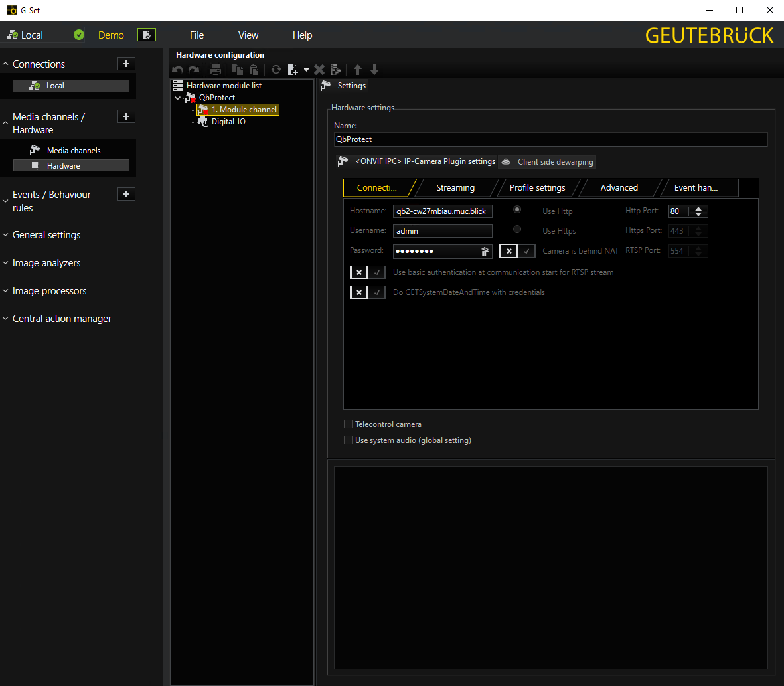Click the Hostname input field
Screen dimensions: 784x686
(442, 211)
